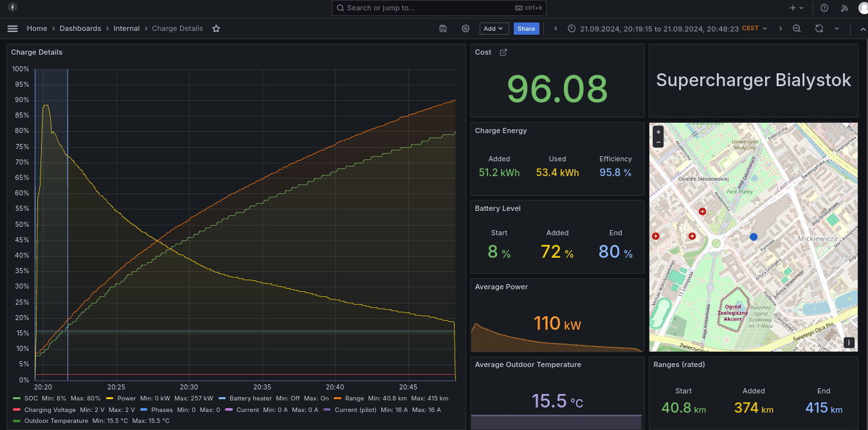Viewport: 868px width, 430px height.
Task: Star the Charge Details dashboard
Action: coord(216,28)
